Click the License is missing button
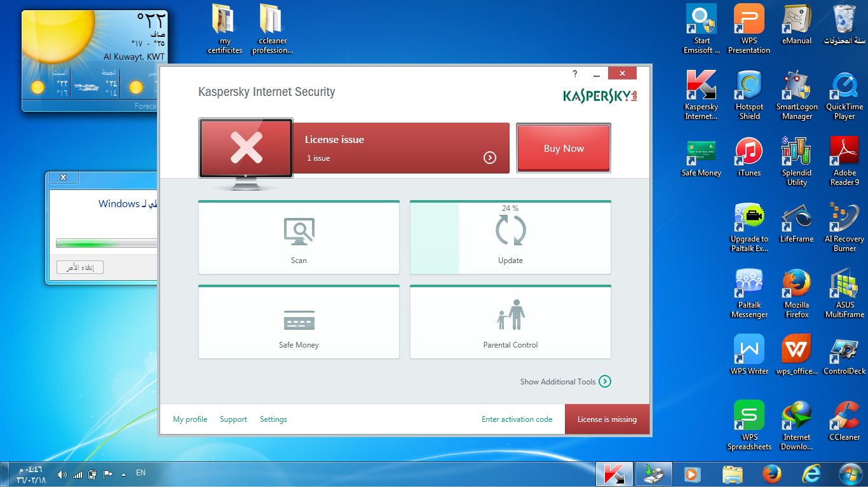868x488 pixels. click(x=607, y=419)
